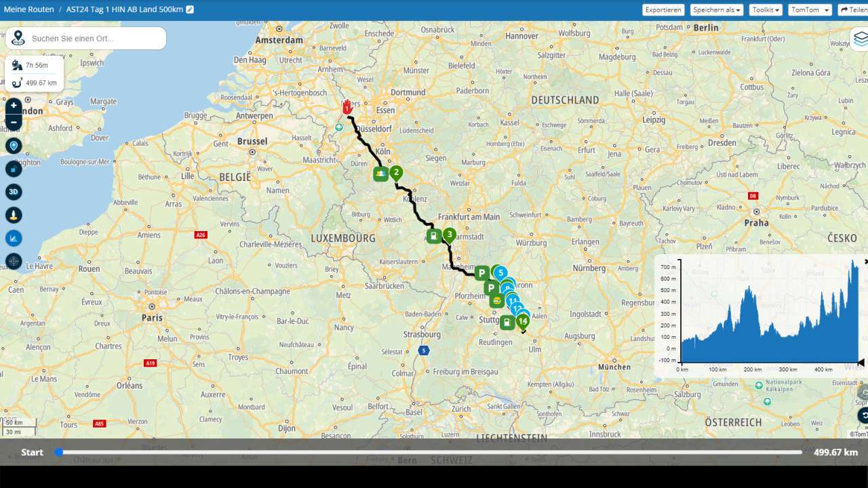This screenshot has height=488, width=868.
Task: Click the route progress slider handle at Start
Action: point(59,452)
